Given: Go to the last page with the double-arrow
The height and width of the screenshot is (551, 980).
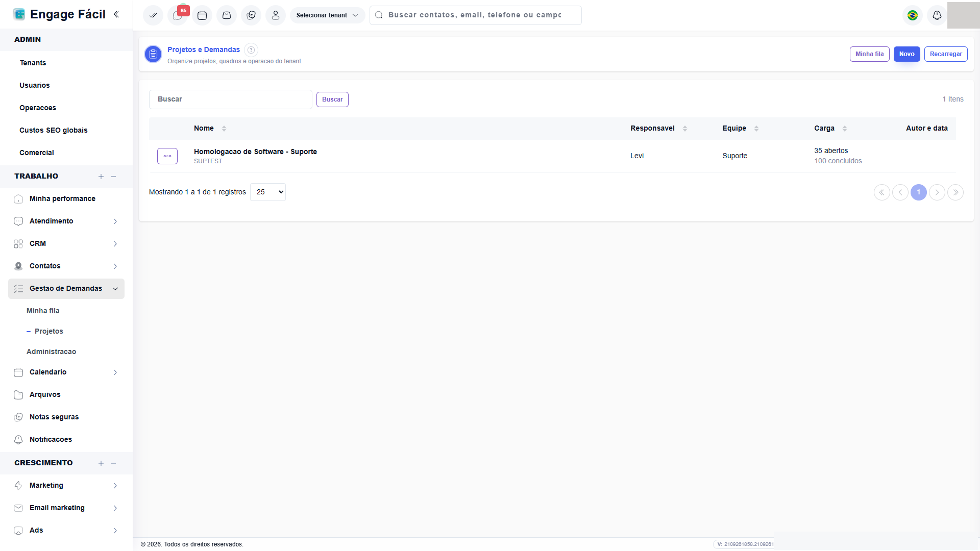Looking at the screenshot, I should pyautogui.click(x=955, y=192).
